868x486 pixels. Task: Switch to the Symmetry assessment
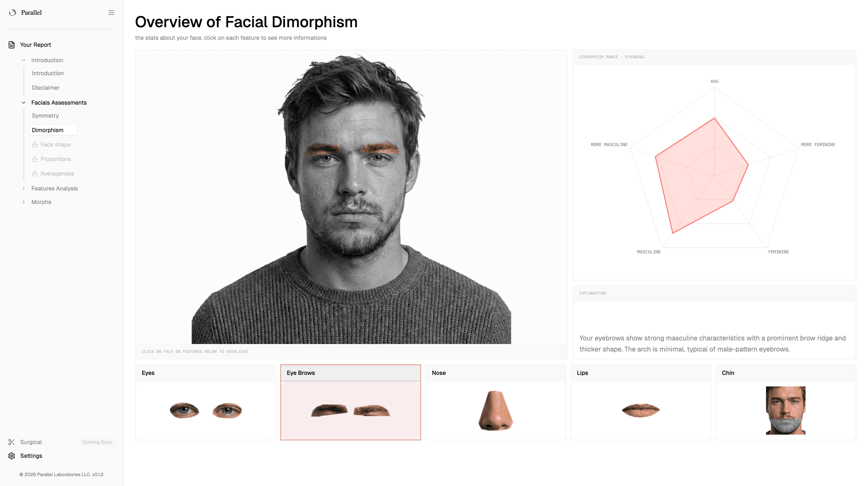tap(45, 115)
